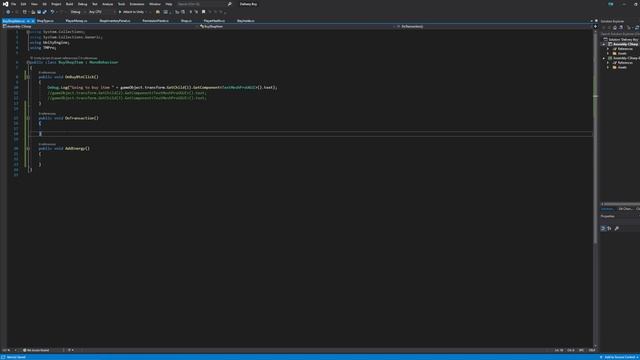
Task: Click the Attach to Unity button
Action: click(x=132, y=12)
